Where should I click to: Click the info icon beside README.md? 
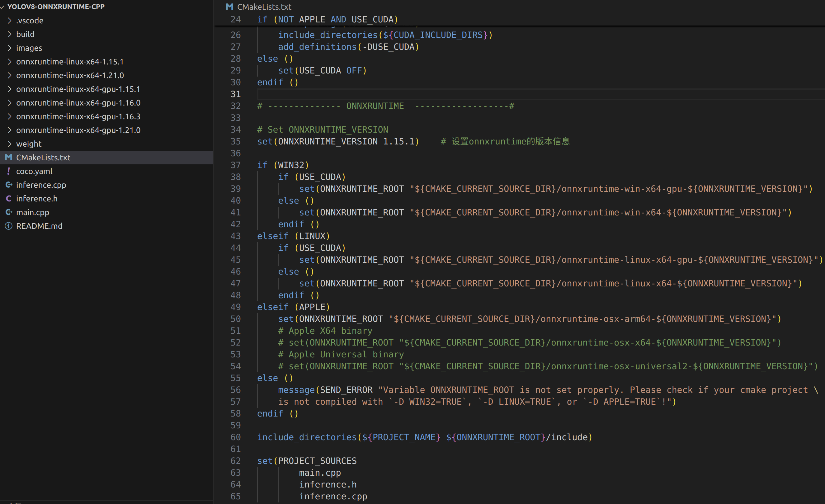pos(9,226)
